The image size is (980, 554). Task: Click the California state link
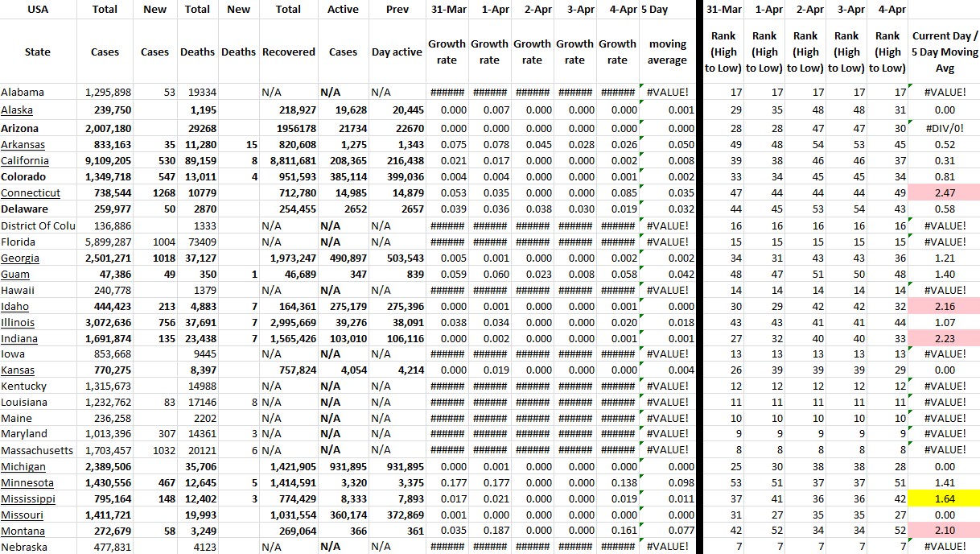23,160
